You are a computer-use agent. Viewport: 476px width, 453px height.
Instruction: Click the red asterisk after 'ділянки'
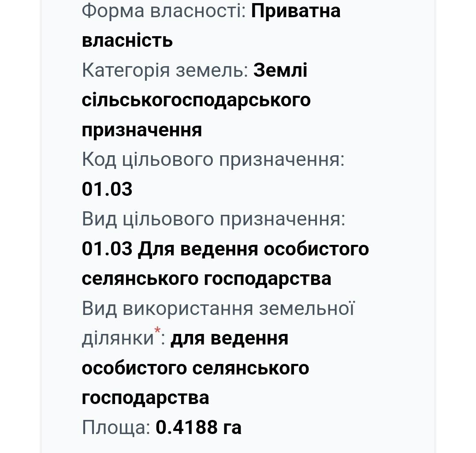click(157, 330)
